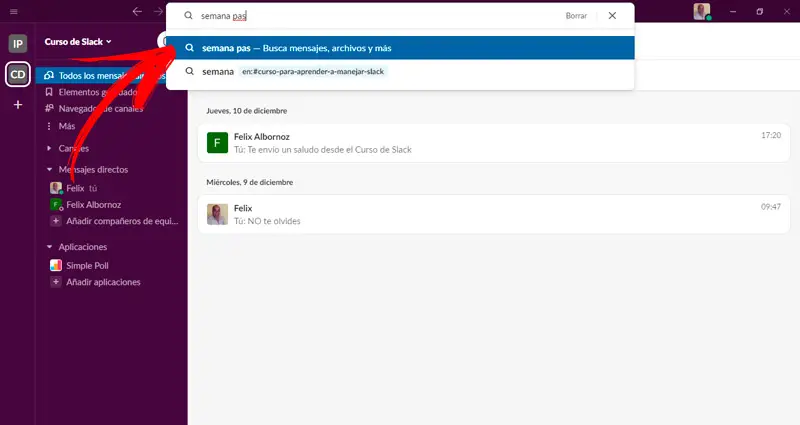
Task: Open the Simple Poll app
Action: click(x=87, y=265)
